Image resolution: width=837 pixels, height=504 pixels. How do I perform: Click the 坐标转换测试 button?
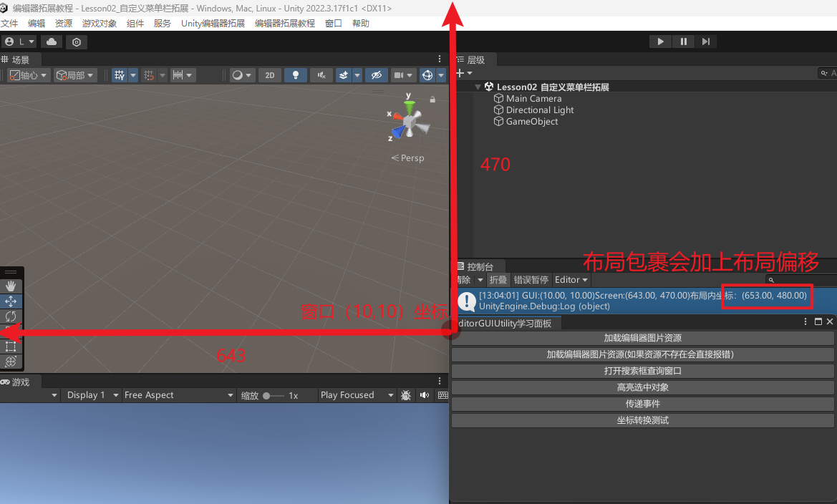click(642, 420)
